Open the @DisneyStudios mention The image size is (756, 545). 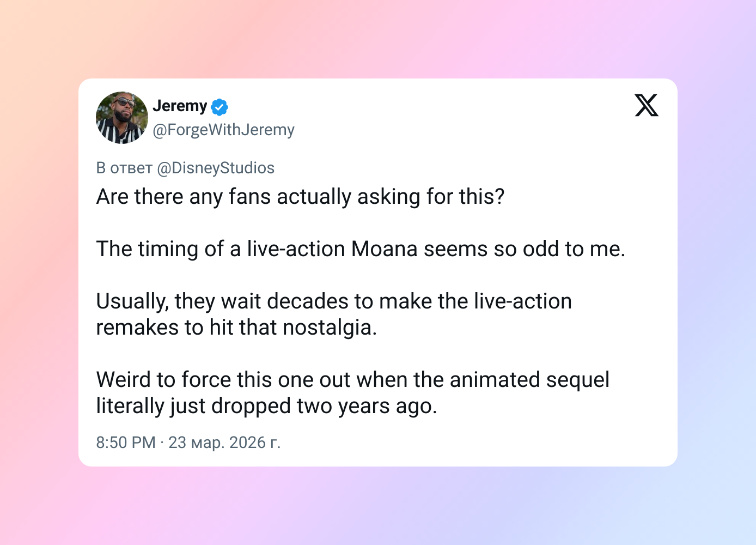tap(216, 168)
